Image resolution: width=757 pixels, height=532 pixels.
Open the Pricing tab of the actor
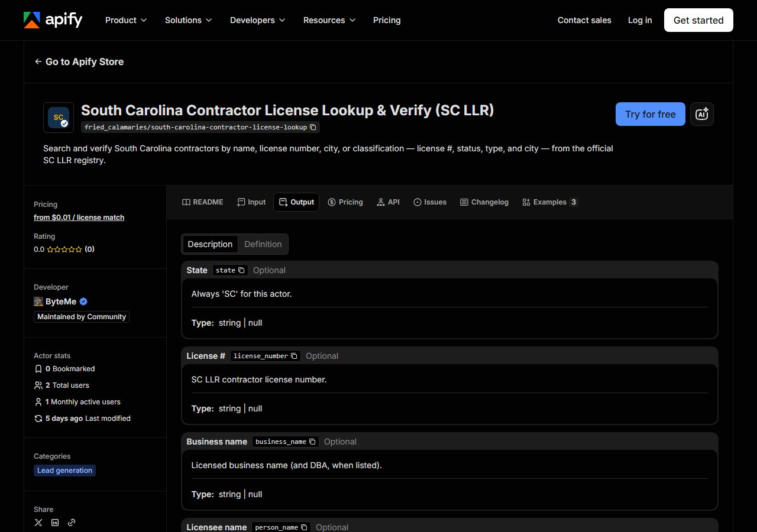coord(345,202)
